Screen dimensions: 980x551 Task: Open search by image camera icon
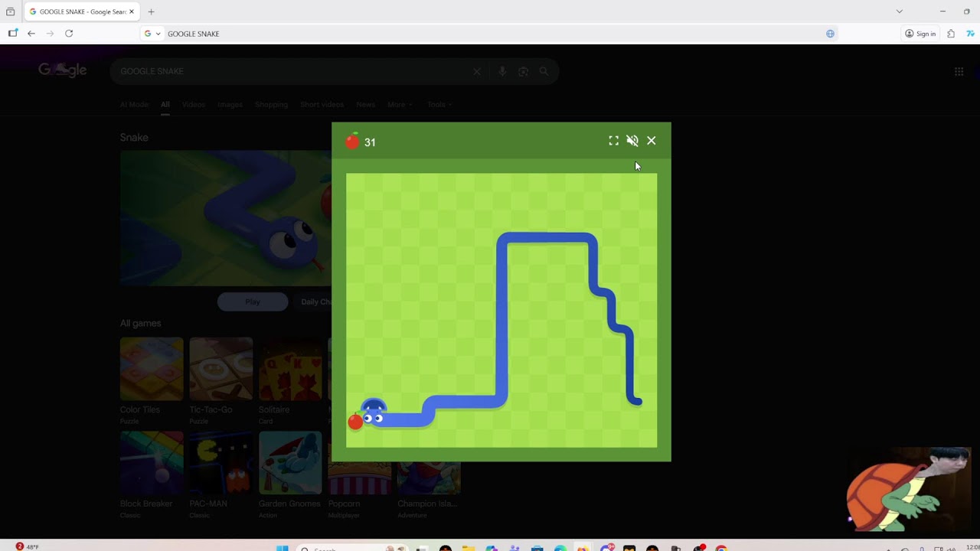pos(523,71)
